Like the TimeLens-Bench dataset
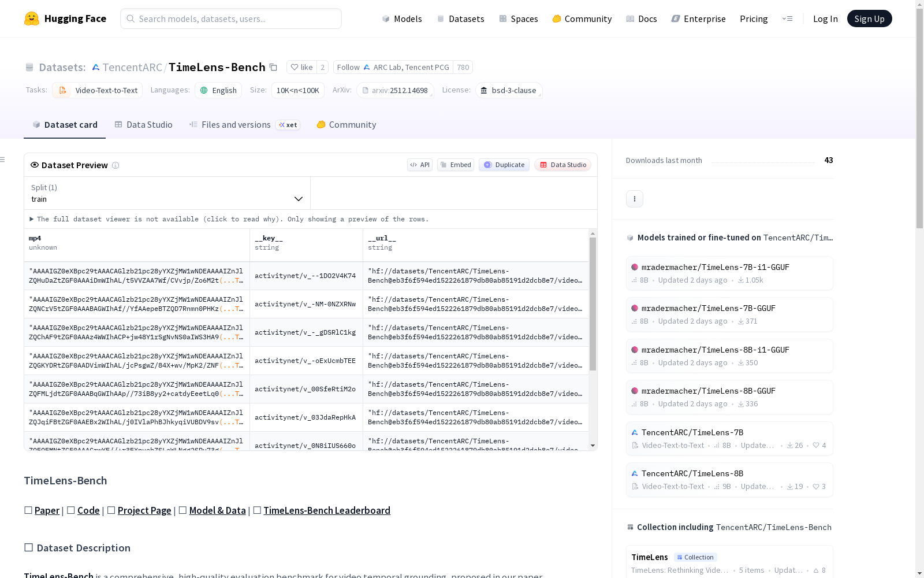This screenshot has height=578, width=924. (301, 67)
